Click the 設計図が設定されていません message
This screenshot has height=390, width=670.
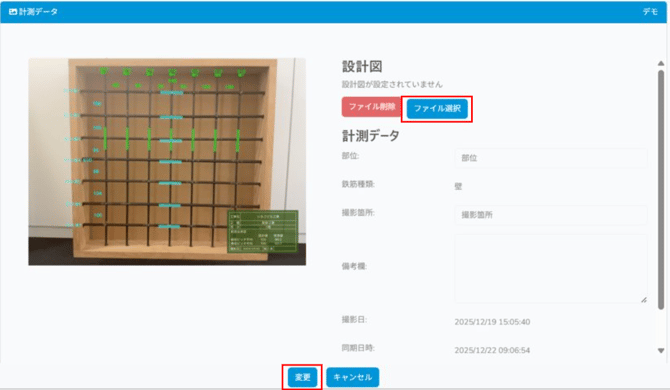pos(392,85)
